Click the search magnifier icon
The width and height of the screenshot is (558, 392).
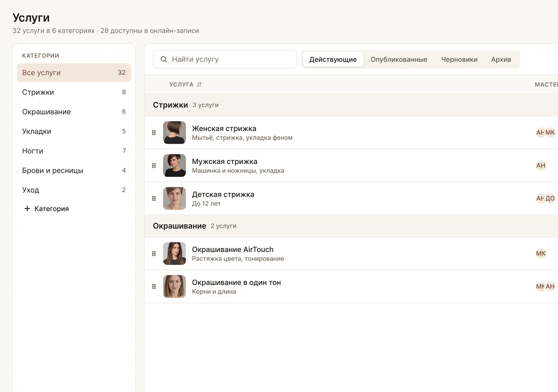pos(164,59)
